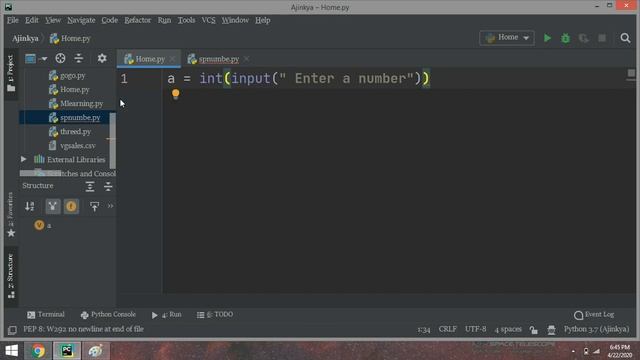Close the spnumbe.py editor tab

coord(247,59)
